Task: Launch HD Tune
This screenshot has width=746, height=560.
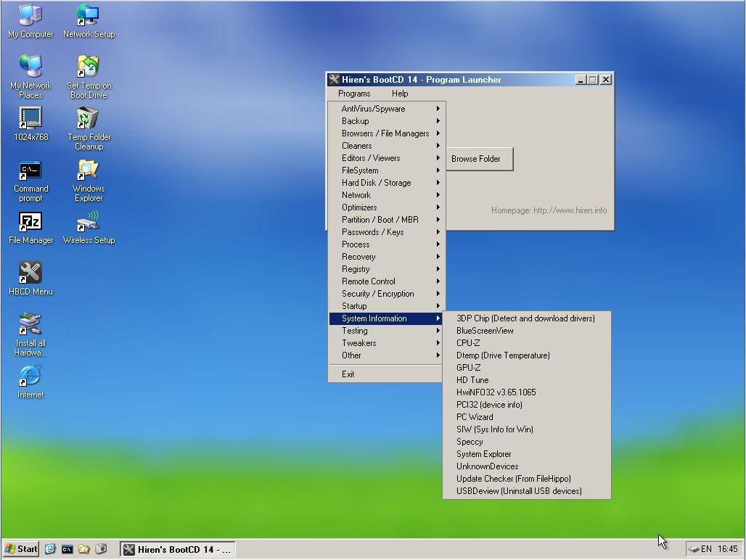Action: 527,381
